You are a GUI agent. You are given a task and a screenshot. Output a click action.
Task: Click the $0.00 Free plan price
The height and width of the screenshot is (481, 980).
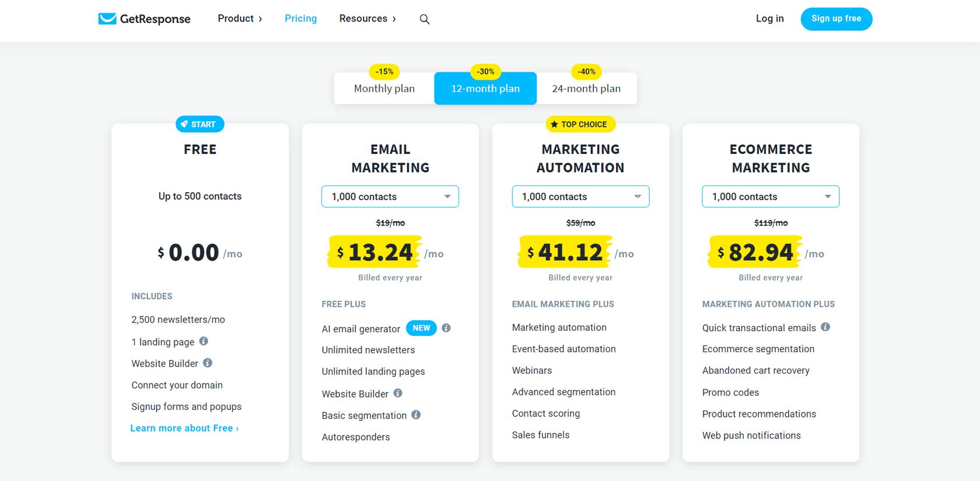pos(200,252)
